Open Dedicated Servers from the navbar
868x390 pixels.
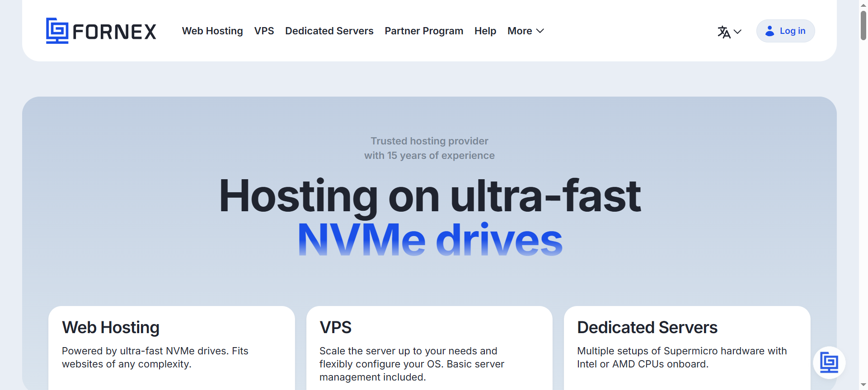point(329,31)
